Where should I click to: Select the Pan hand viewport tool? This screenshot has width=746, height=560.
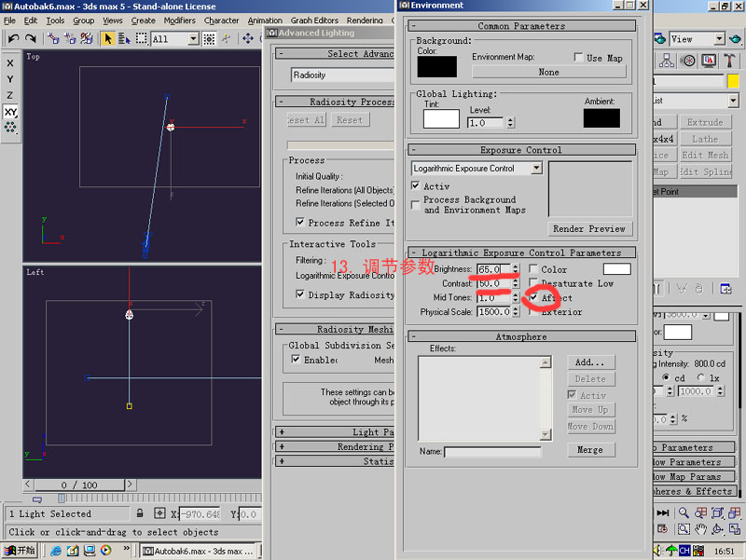(700, 528)
